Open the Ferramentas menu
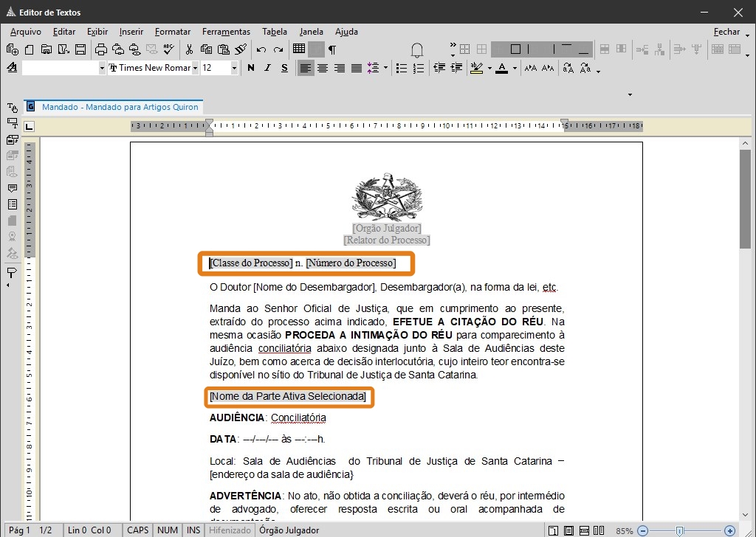This screenshot has width=756, height=537. pos(226,32)
